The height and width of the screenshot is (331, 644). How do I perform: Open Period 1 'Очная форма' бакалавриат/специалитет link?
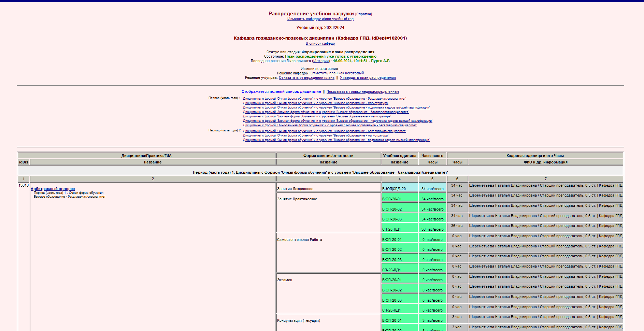click(x=324, y=99)
